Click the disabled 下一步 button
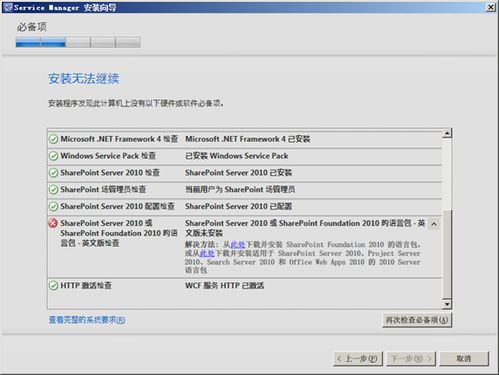Viewport: 499px width, 375px height. click(x=411, y=359)
